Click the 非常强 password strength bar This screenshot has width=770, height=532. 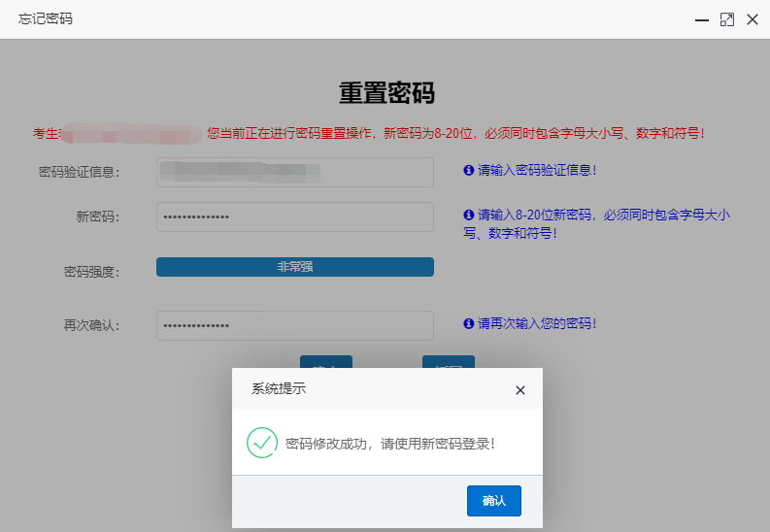(294, 267)
